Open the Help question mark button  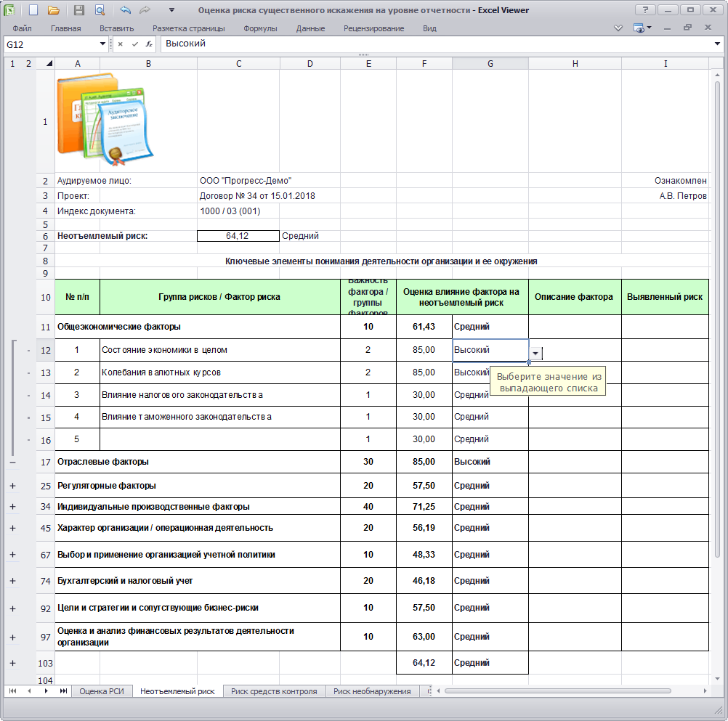point(645,9)
